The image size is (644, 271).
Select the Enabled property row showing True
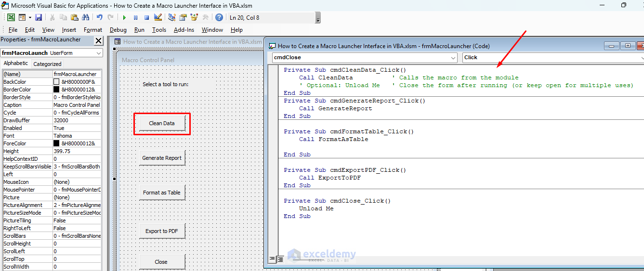[52, 128]
